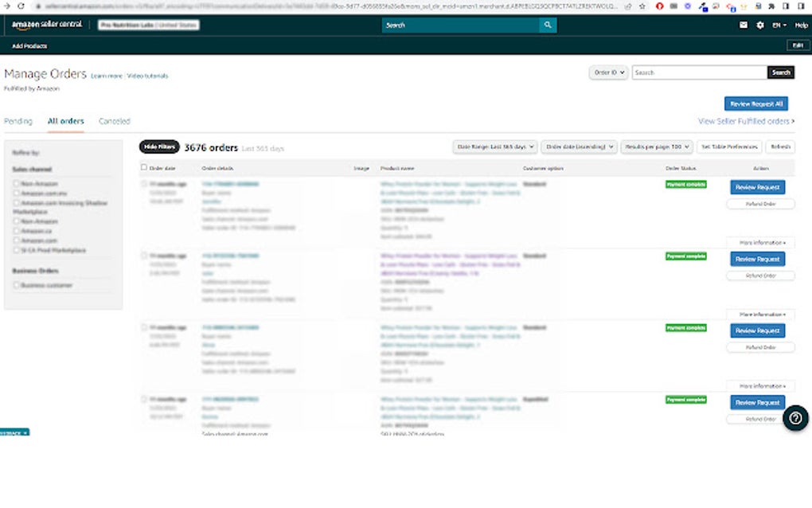
Task: Bookmark this page with the star icon
Action: tap(642, 6)
